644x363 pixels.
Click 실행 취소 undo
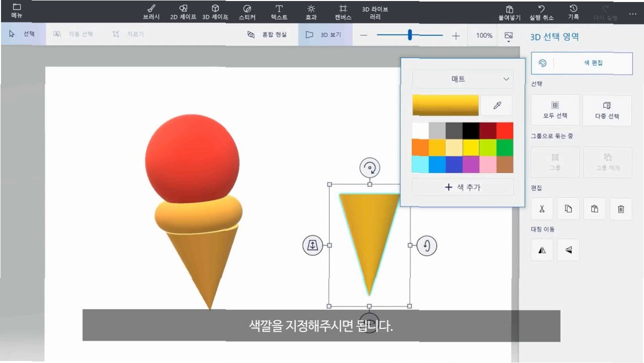[541, 13]
